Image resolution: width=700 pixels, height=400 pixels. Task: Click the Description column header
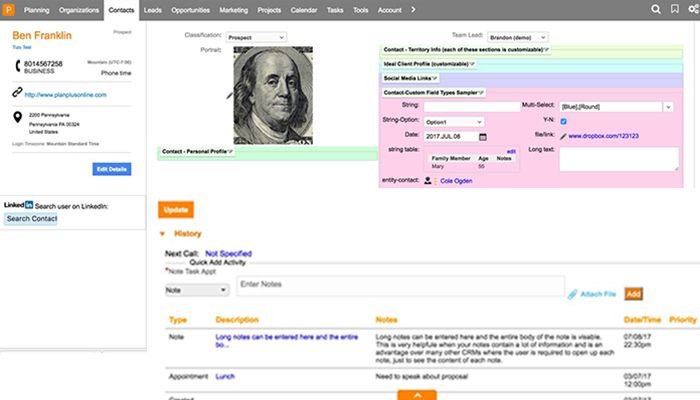point(237,320)
